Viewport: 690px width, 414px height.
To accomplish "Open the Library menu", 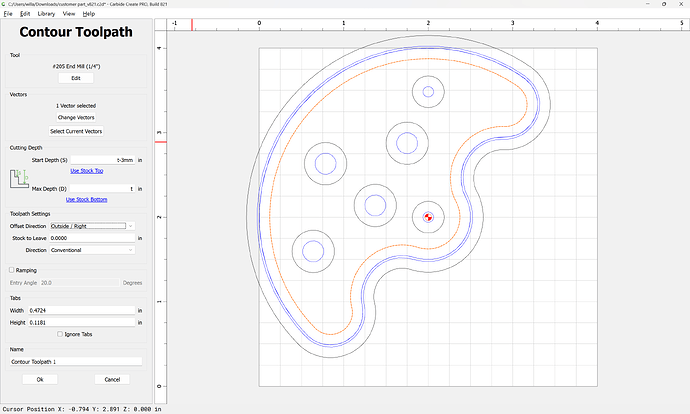I will click(x=47, y=14).
